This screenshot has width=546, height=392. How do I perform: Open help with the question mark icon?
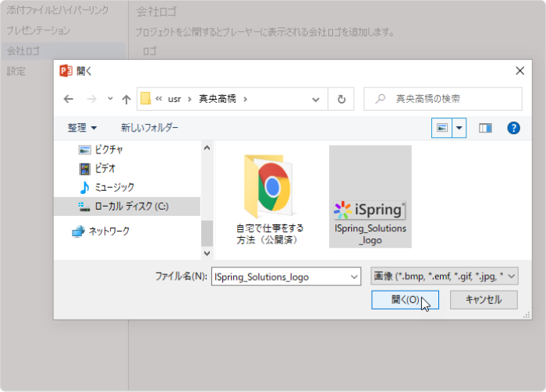tap(513, 128)
